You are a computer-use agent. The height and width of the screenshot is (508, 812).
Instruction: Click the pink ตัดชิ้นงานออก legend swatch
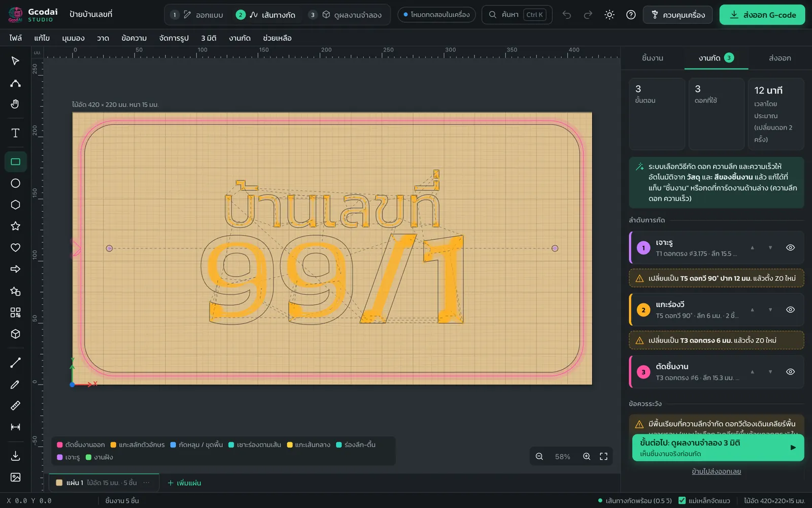[x=60, y=444]
